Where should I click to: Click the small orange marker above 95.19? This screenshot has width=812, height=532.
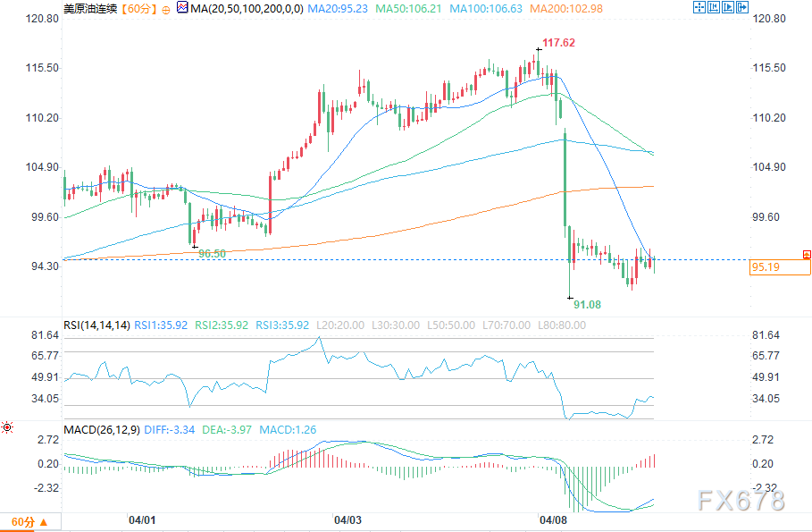[x=807, y=255]
